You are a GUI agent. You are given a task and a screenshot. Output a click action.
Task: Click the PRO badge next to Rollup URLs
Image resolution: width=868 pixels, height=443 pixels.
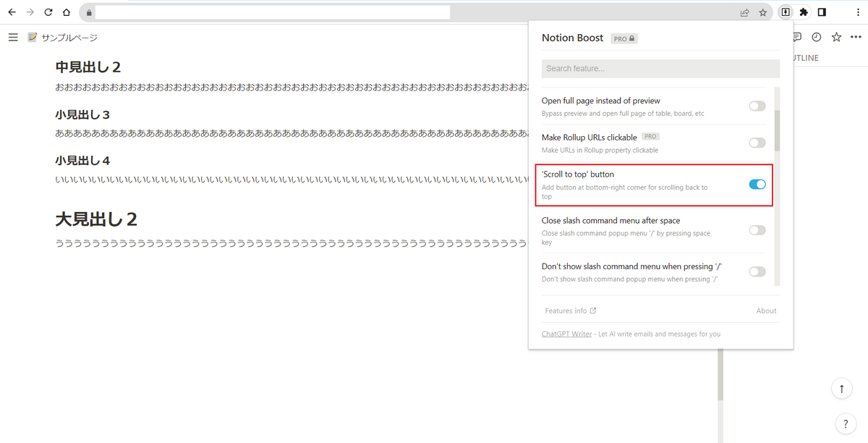click(x=650, y=136)
